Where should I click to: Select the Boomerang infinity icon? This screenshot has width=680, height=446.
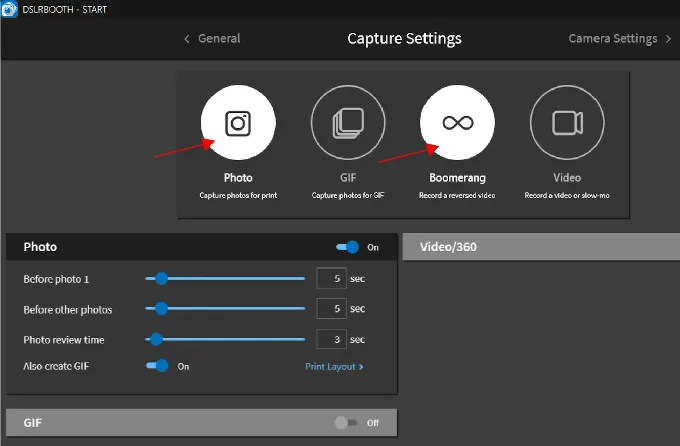pyautogui.click(x=458, y=123)
